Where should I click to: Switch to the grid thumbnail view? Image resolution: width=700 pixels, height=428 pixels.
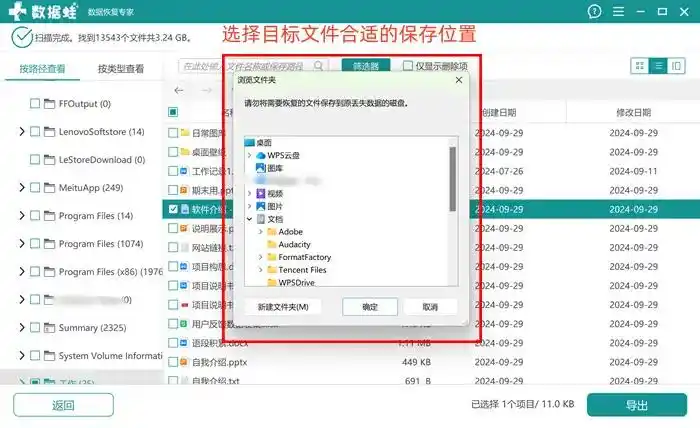(x=640, y=66)
